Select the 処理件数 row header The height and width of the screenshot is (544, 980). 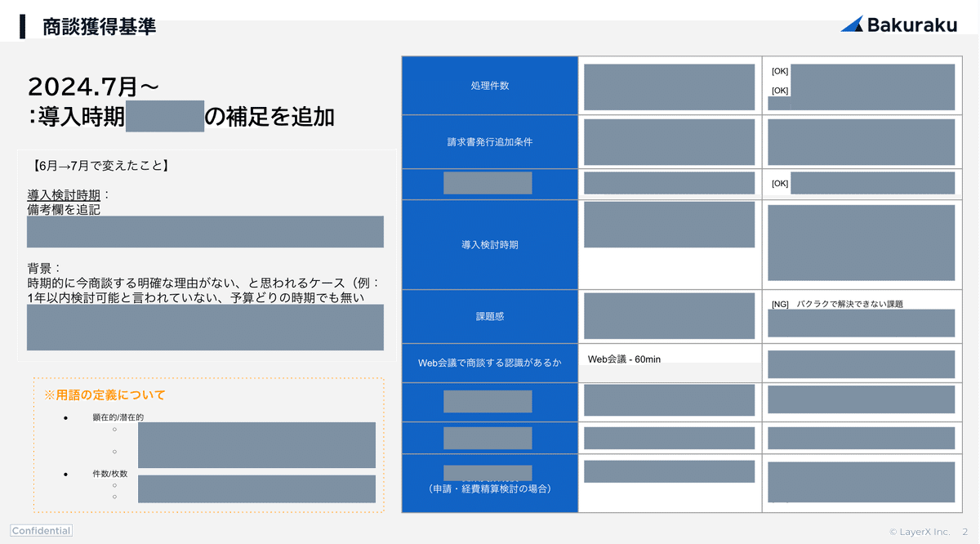point(489,85)
